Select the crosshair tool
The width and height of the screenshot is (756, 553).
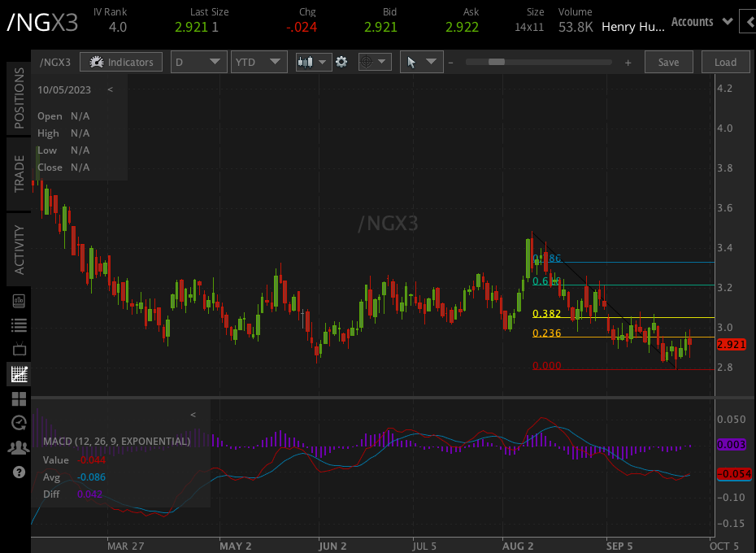click(366, 62)
